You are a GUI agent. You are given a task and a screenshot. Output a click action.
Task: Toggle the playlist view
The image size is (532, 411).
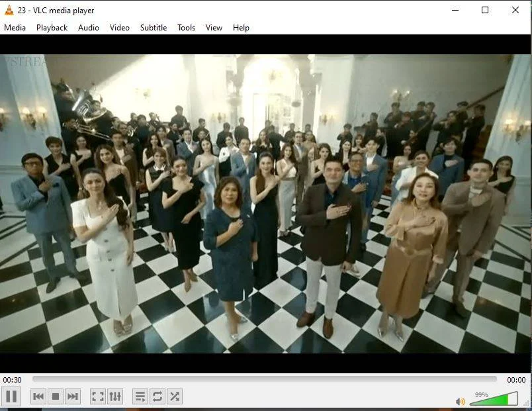[140, 396]
